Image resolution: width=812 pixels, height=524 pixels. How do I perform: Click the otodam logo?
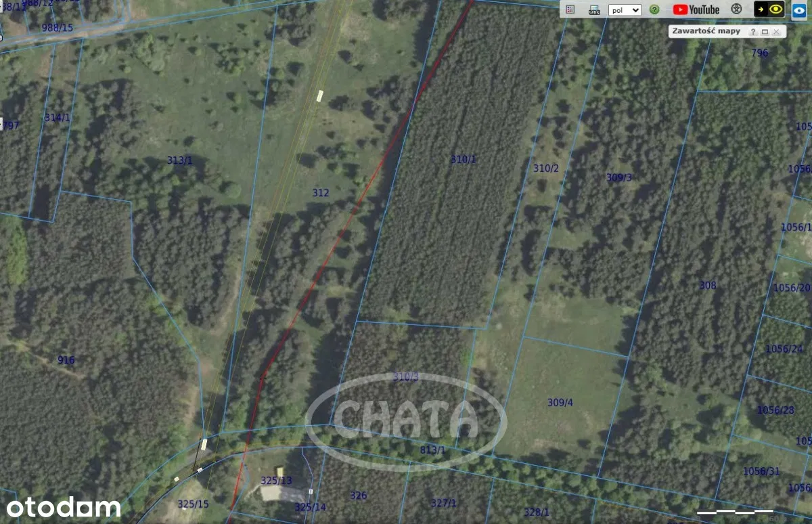(64, 506)
